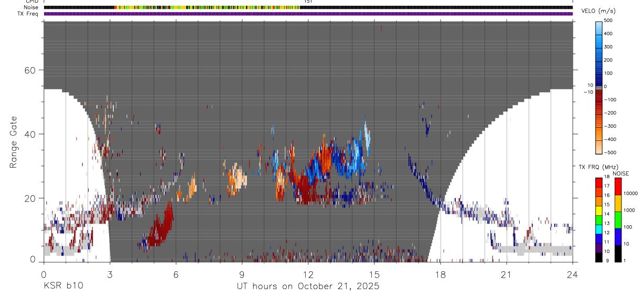Click the x-axis tick label '21'
This screenshot has width=644, height=297.
(x=506, y=274)
